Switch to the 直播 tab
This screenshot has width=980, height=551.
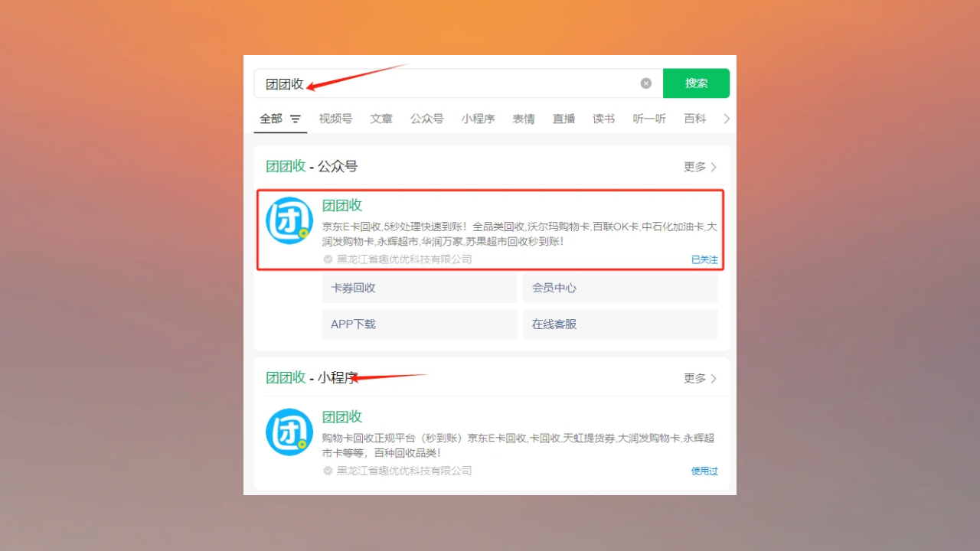(x=564, y=119)
